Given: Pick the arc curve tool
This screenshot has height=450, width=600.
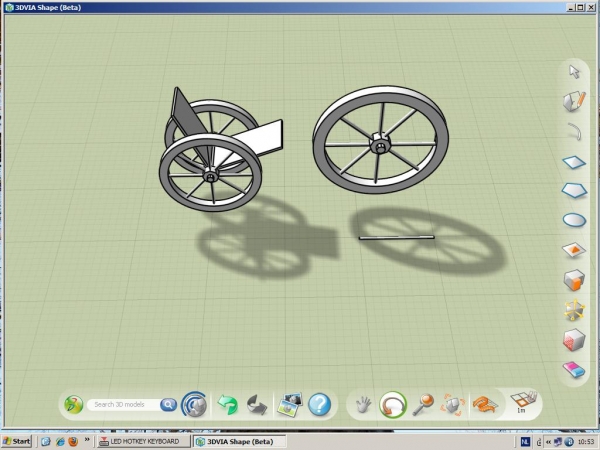Looking at the screenshot, I should [574, 131].
